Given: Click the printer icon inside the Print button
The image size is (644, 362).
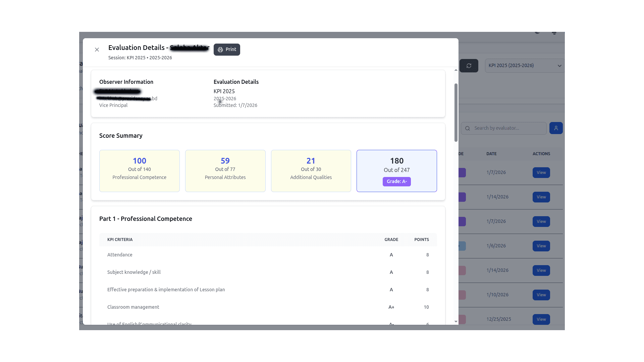Looking at the screenshot, I should tap(220, 49).
